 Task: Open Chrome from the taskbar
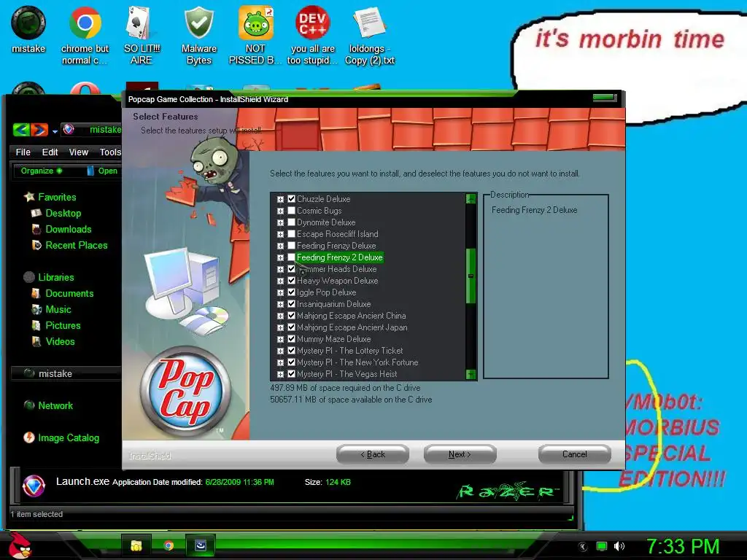pyautogui.click(x=169, y=545)
